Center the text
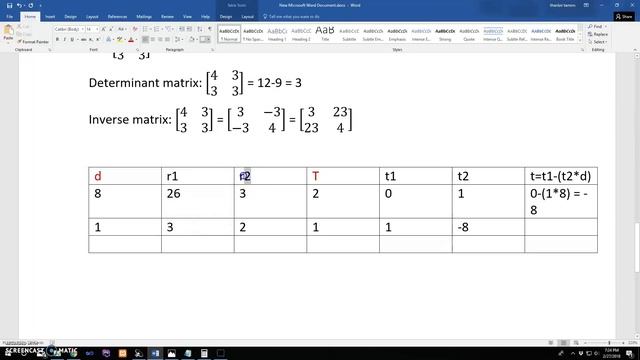Viewport: 640px width, 360px height. coord(153,40)
